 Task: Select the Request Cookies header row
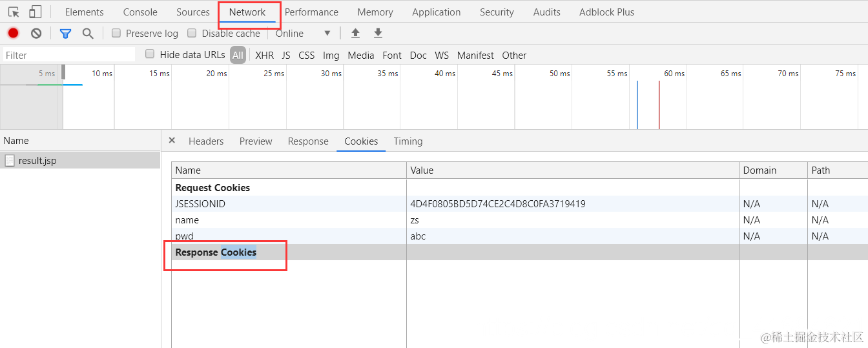click(520, 187)
